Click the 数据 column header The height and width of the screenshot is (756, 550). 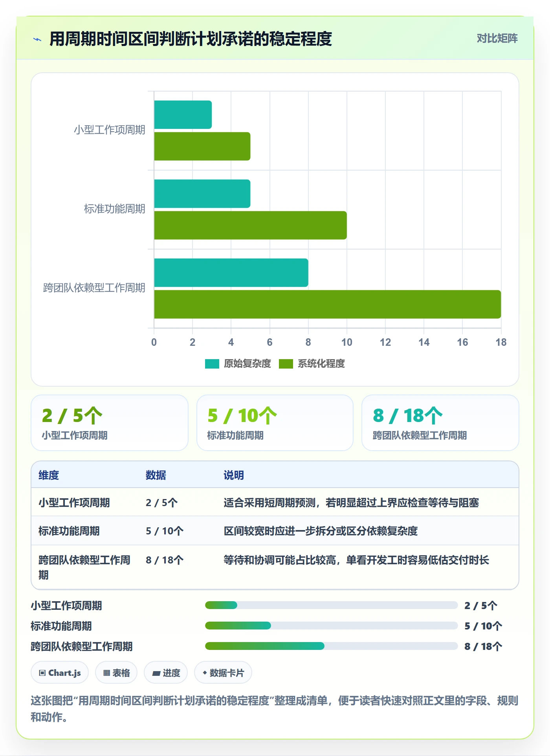(156, 475)
